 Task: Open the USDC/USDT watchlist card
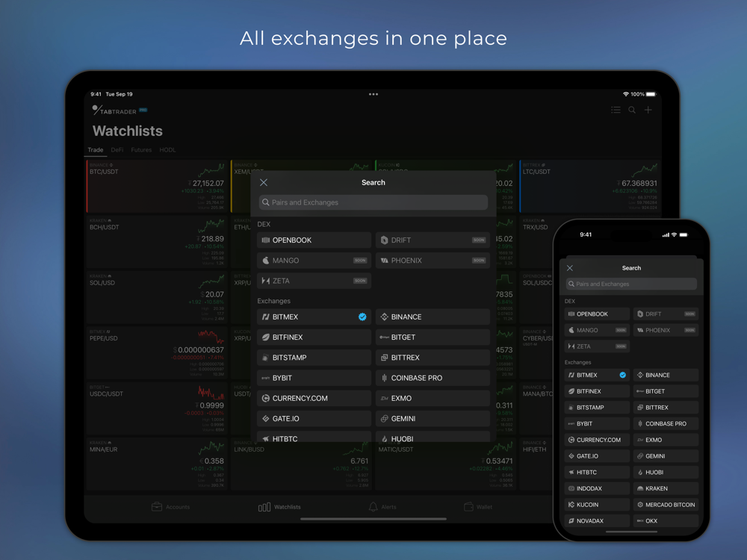pos(157,408)
